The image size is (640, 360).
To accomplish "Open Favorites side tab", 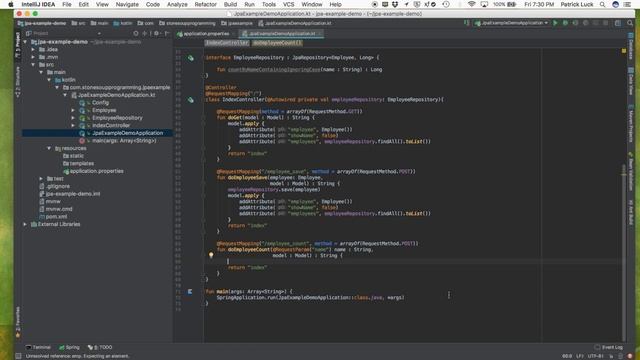I will (x=18, y=322).
